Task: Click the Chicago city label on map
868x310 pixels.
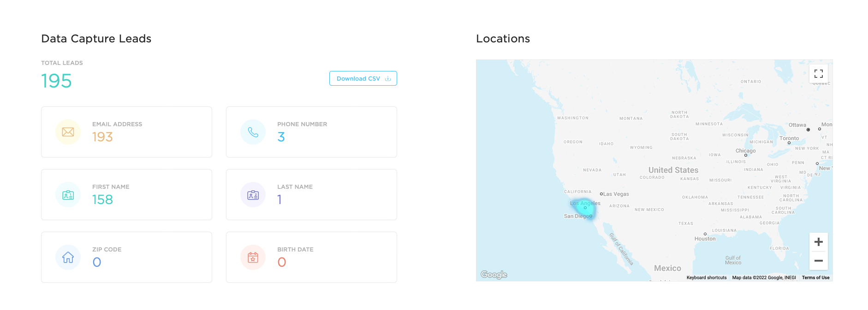Action: 745,151
